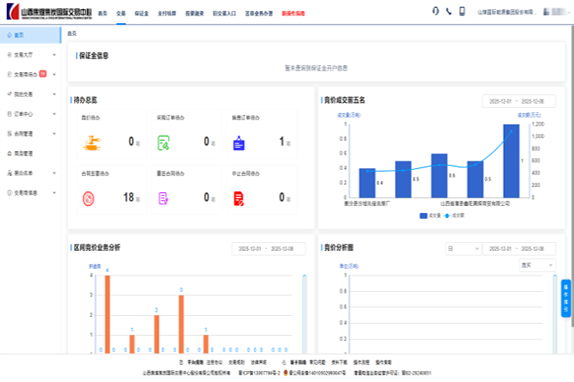Toggle the 成交额 line series legend
This screenshot has width=574, height=382.
(454, 216)
